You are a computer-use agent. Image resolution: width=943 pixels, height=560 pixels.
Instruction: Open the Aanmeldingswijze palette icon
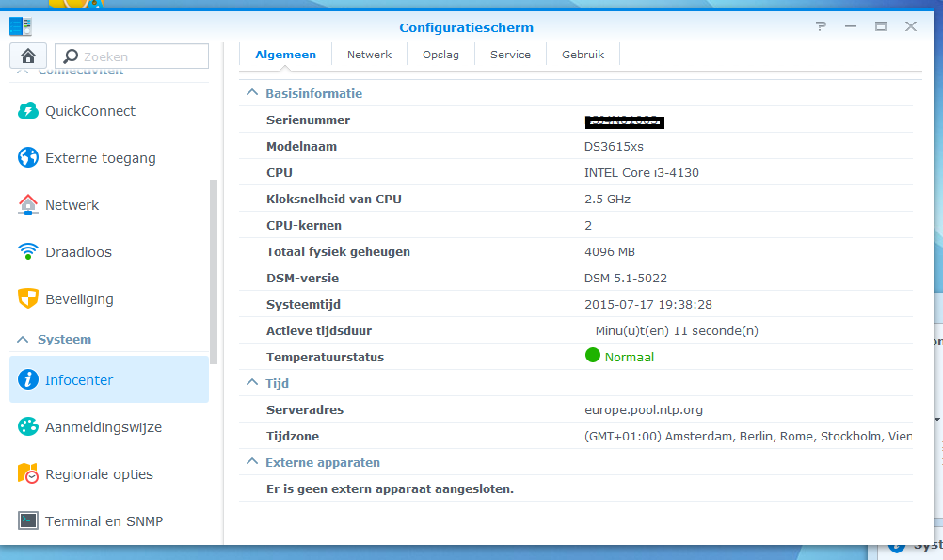tap(27, 426)
